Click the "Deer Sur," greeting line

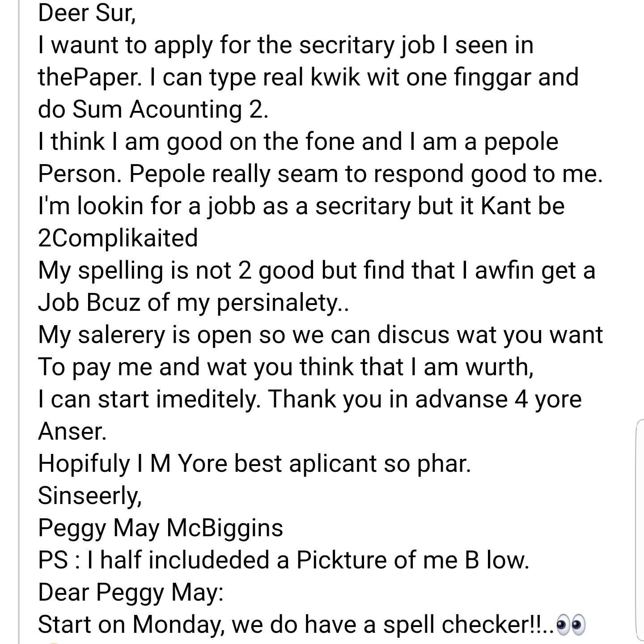pos(86,13)
